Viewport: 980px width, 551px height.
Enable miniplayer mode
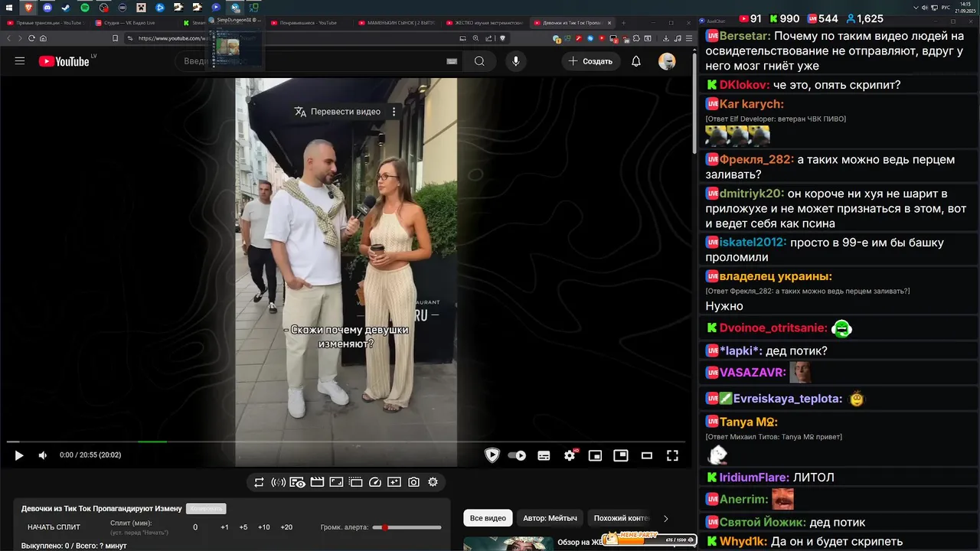click(x=595, y=455)
